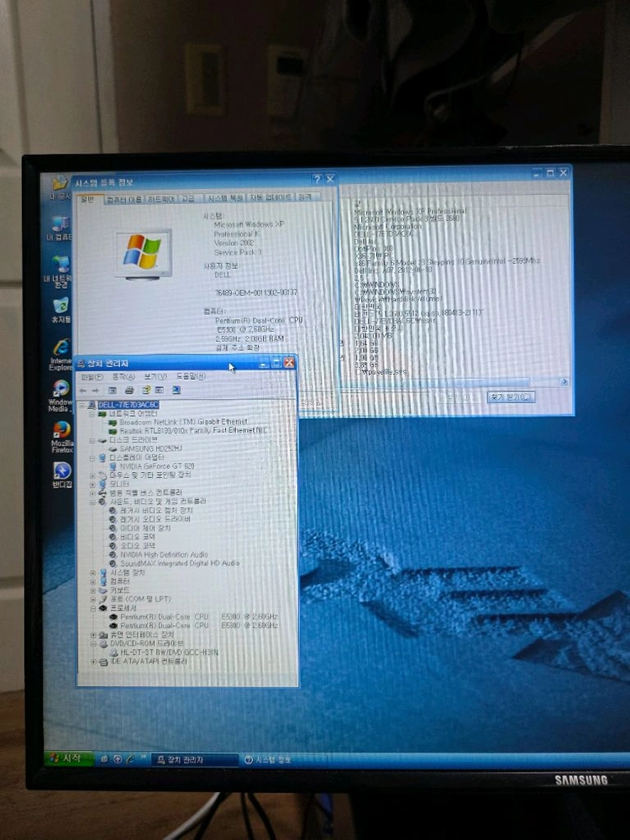Click the 키보드 category icon

point(102,591)
